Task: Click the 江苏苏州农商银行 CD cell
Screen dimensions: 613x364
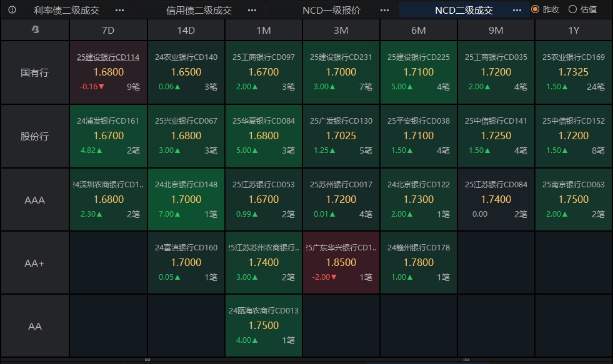Action: [x=264, y=263]
